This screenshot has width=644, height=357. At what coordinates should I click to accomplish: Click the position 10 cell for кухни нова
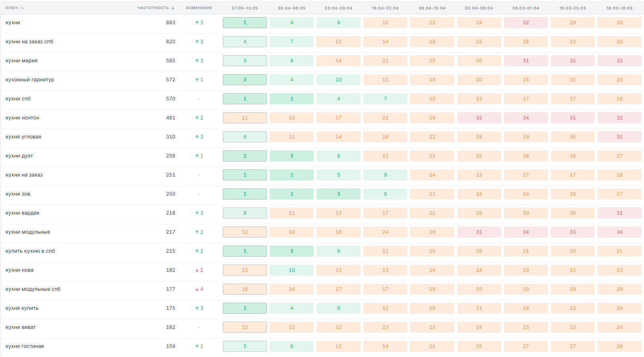[291, 270]
